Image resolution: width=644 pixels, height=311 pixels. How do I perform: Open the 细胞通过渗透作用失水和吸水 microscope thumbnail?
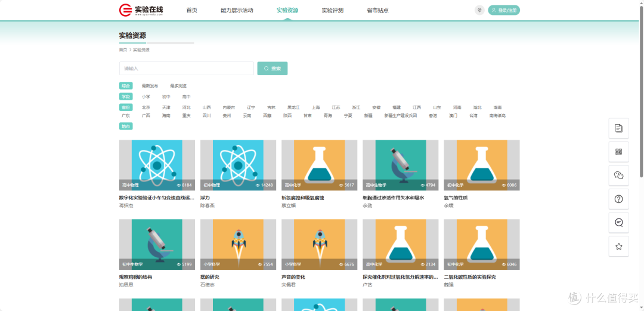401,165
